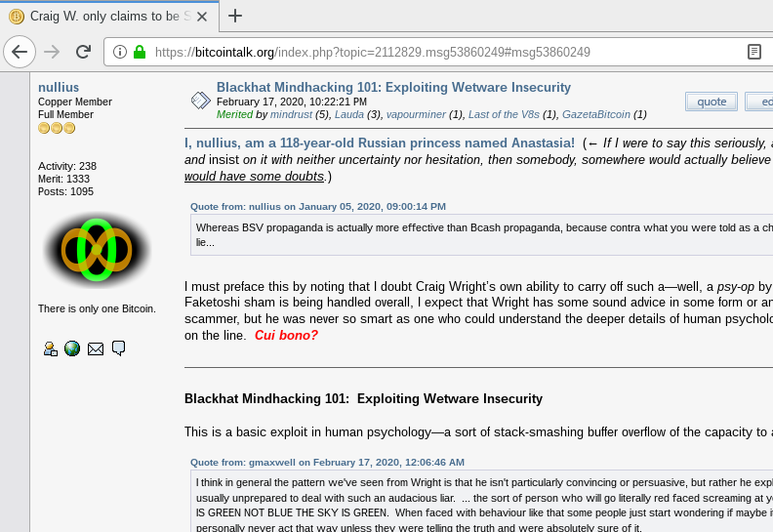Open vapourminer merit sender profile
This screenshot has height=532, width=773.
pos(416,114)
